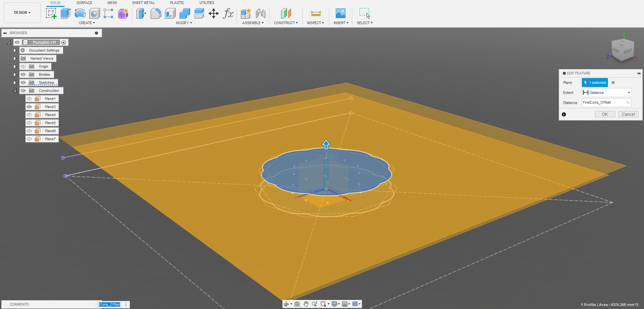Open the DESIGN workspace dropdown

tap(22, 13)
